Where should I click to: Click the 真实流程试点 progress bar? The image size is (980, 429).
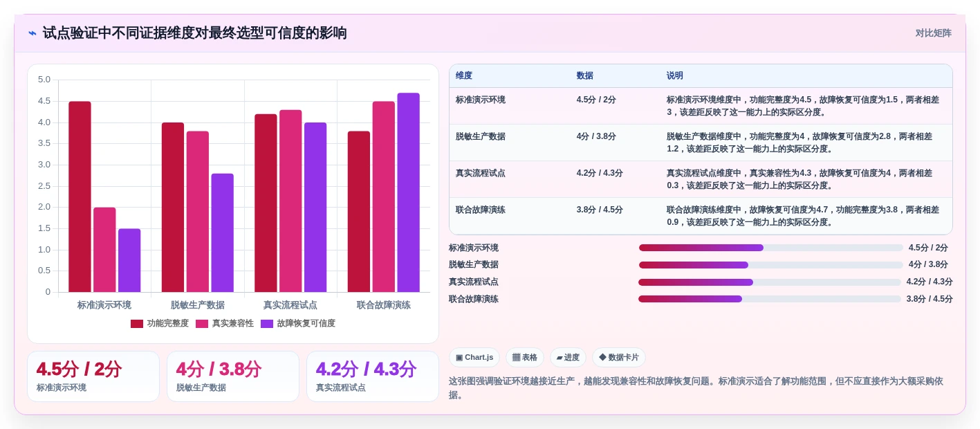coord(770,282)
